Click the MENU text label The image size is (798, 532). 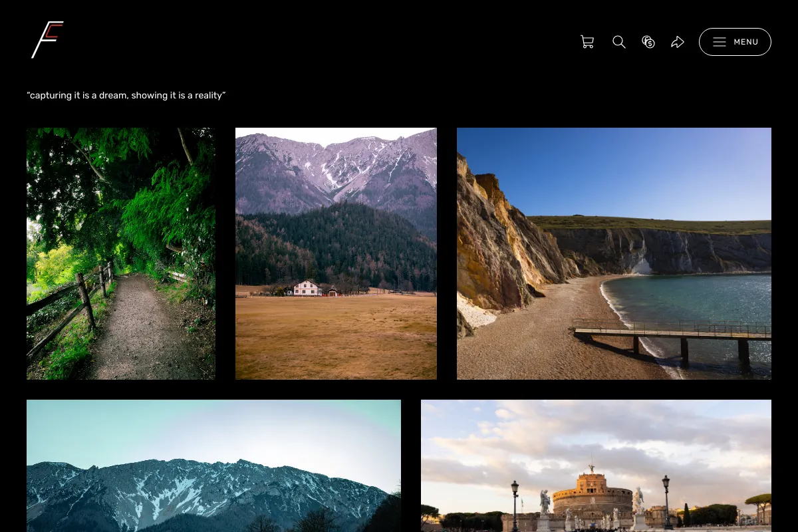746,42
